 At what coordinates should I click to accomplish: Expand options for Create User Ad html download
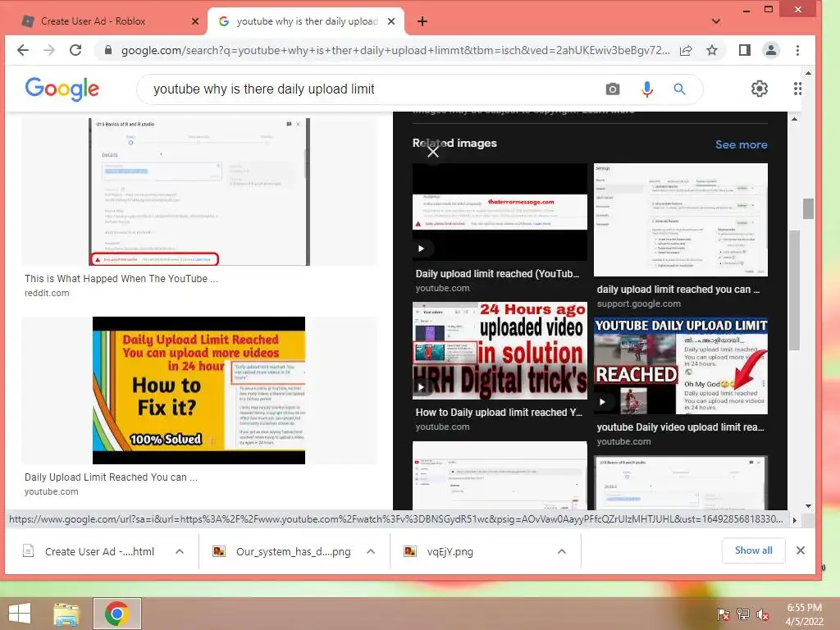[x=180, y=551]
